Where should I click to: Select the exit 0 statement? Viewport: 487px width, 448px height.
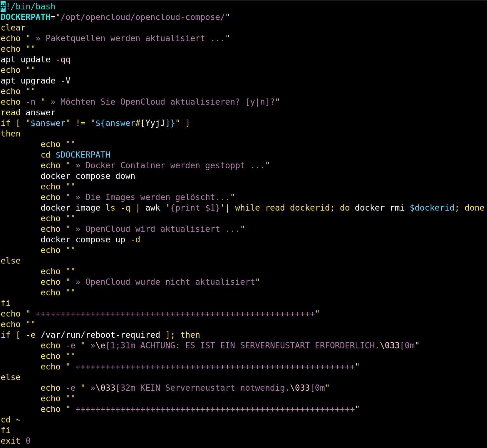pos(15,440)
